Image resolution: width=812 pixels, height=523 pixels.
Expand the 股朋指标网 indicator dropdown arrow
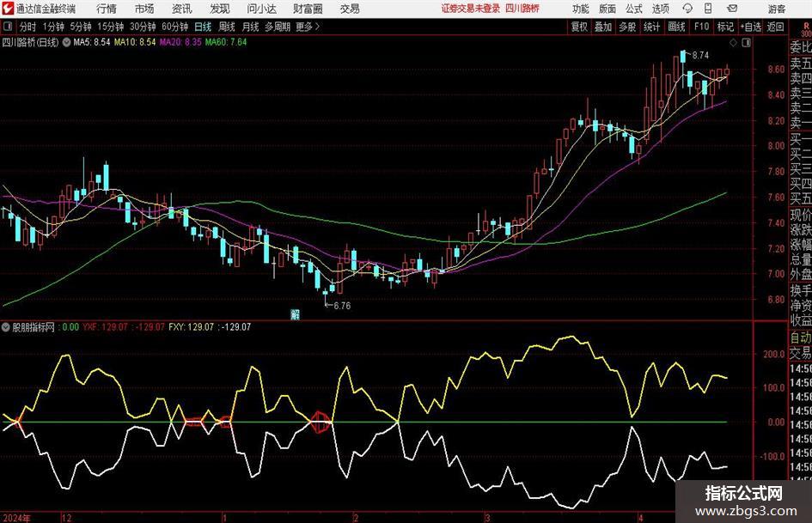click(x=6, y=327)
